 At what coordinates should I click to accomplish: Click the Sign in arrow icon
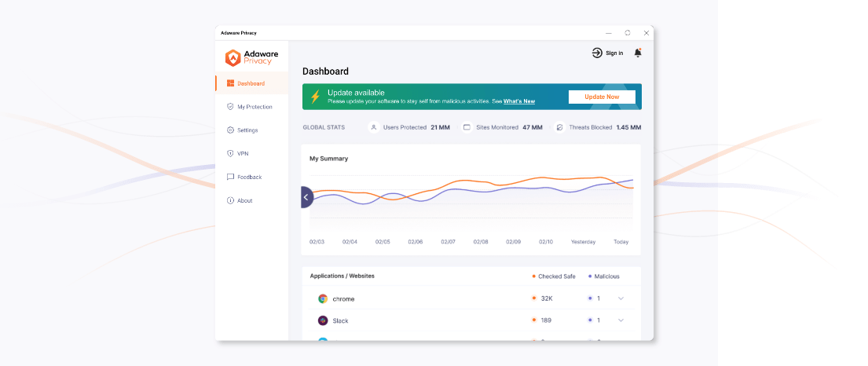597,53
